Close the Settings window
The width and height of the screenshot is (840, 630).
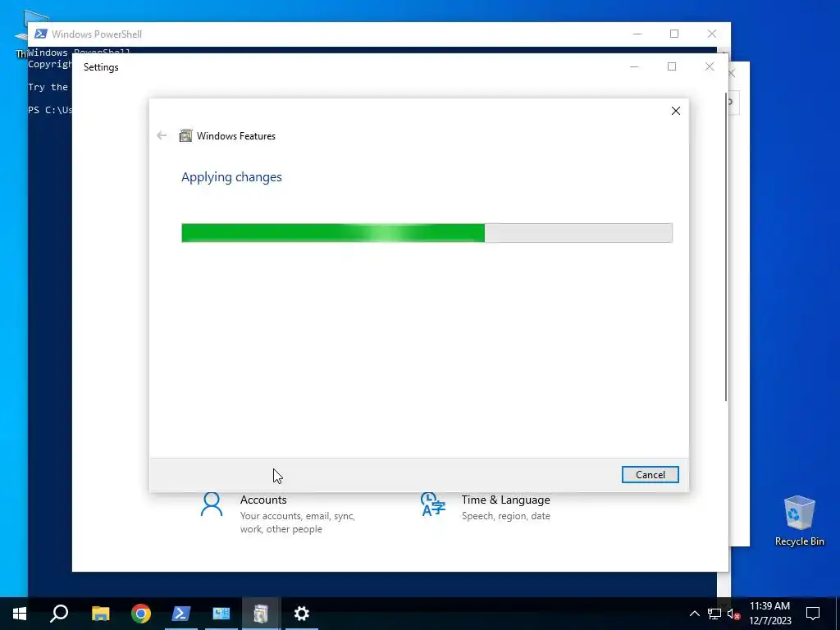(x=710, y=67)
